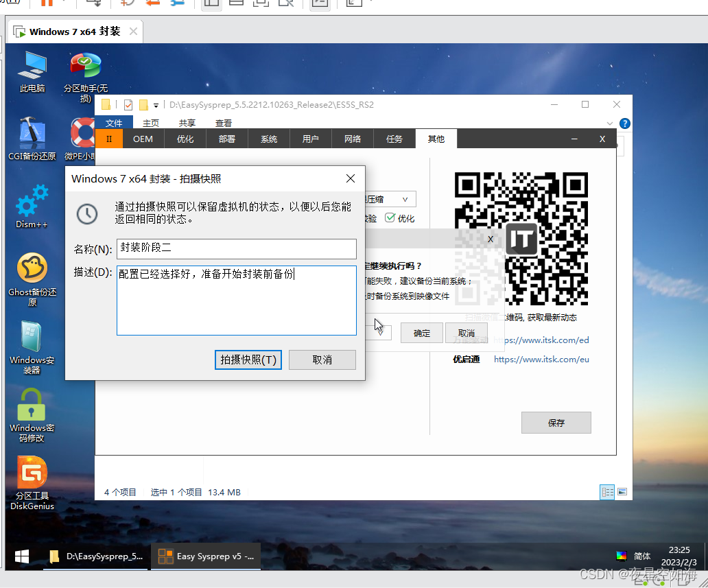This screenshot has height=588, width=708.
Task: Click the new folder icon in Explorer title bar
Action: click(143, 105)
